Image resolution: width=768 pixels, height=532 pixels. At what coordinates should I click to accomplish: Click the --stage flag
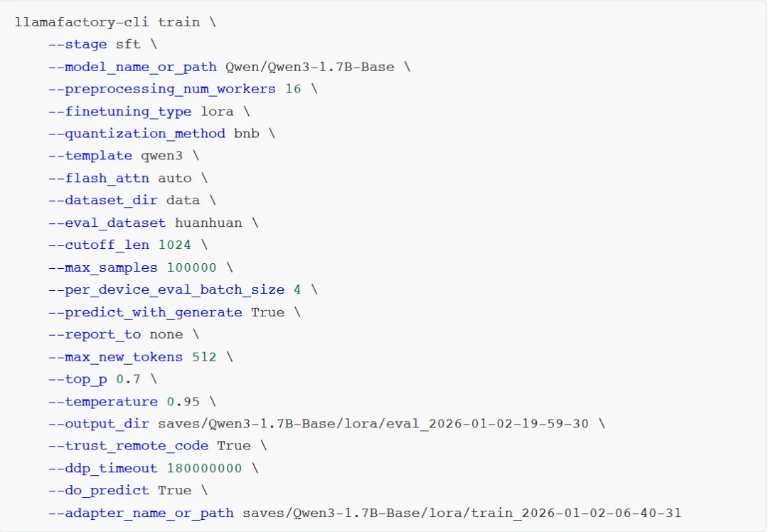pos(78,44)
